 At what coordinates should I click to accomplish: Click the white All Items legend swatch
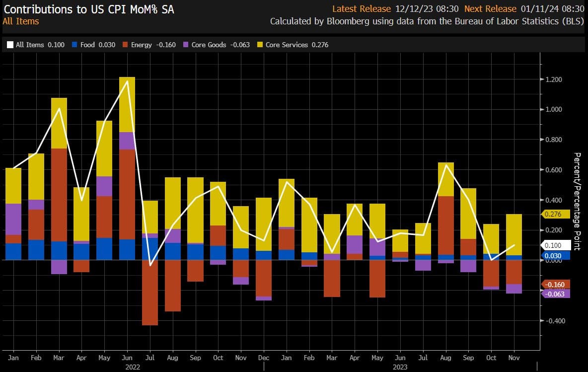tap(10, 45)
